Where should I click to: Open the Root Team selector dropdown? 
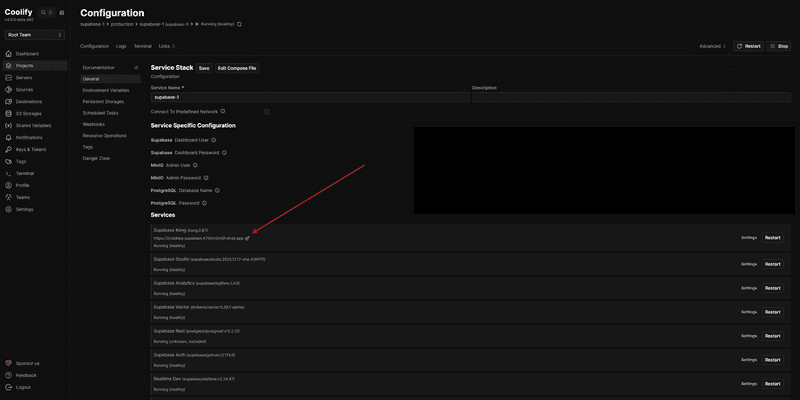tap(34, 34)
